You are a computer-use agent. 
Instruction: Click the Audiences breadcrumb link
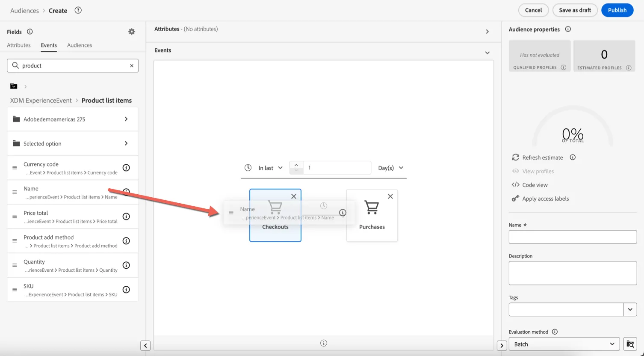point(24,11)
